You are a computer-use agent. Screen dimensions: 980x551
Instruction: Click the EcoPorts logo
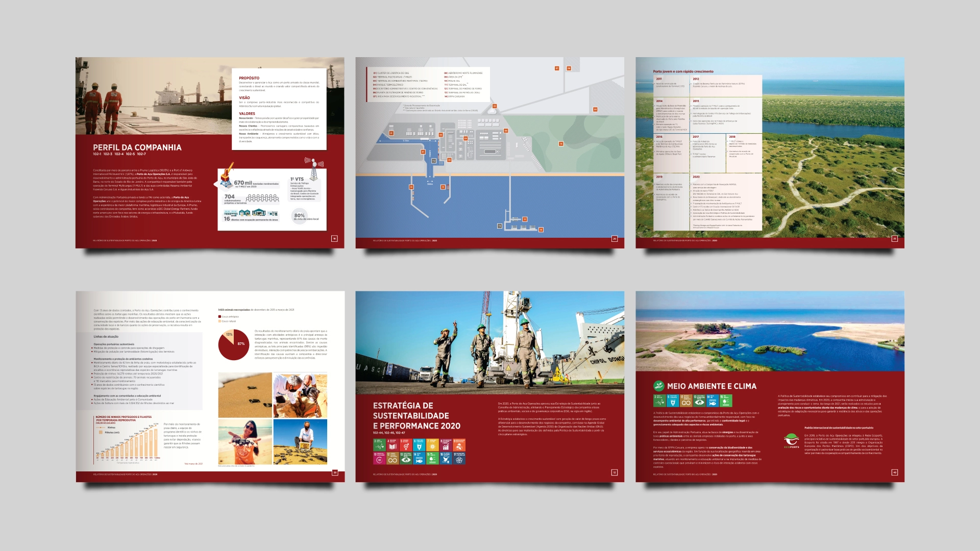tap(791, 441)
